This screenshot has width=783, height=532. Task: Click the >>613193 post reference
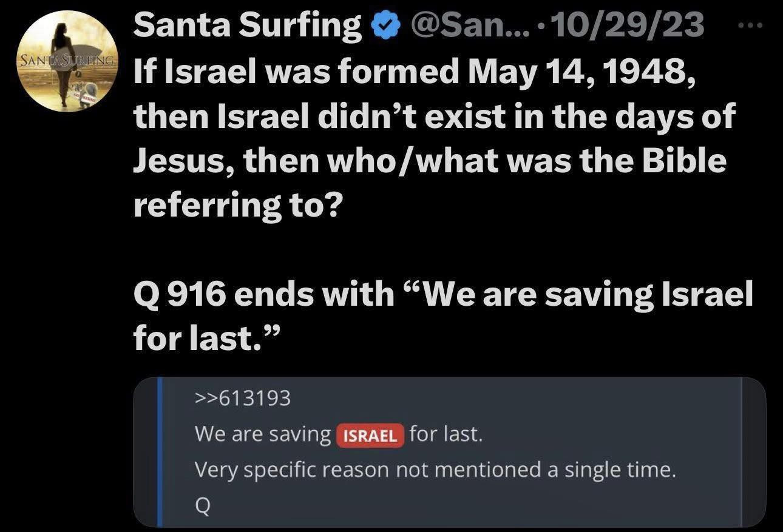tap(243, 399)
